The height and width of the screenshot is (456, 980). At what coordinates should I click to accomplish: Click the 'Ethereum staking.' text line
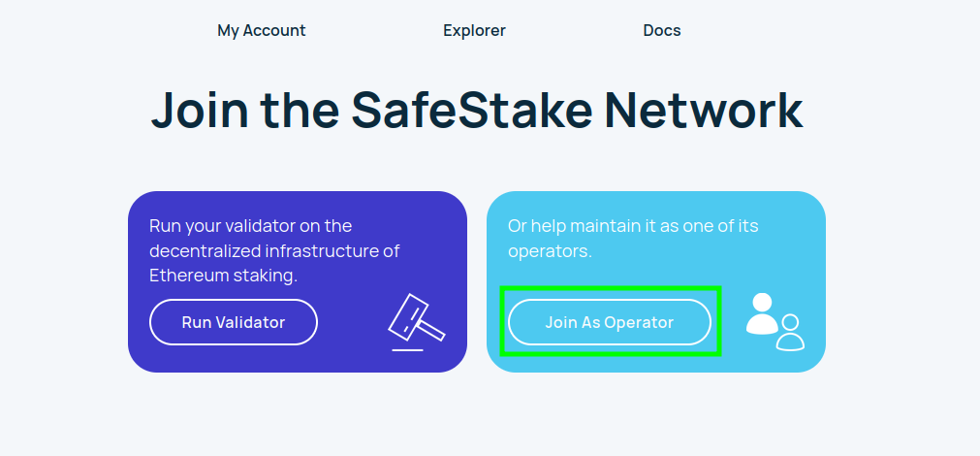click(223, 276)
